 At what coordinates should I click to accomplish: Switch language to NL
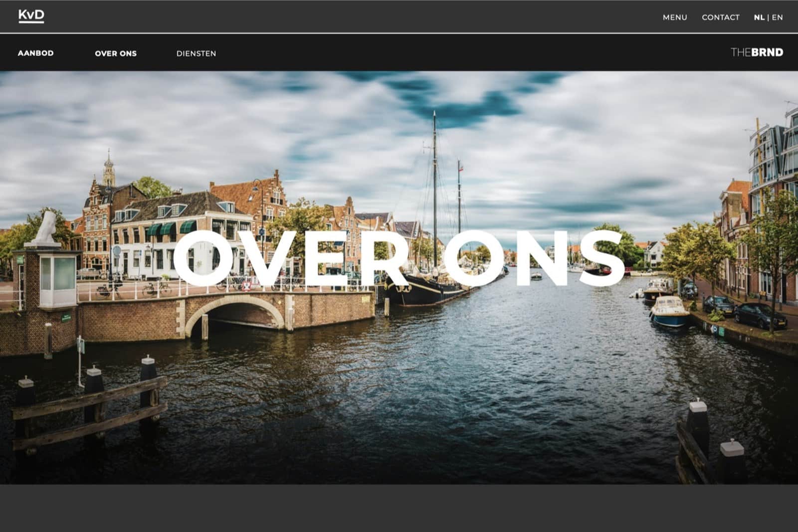click(759, 17)
